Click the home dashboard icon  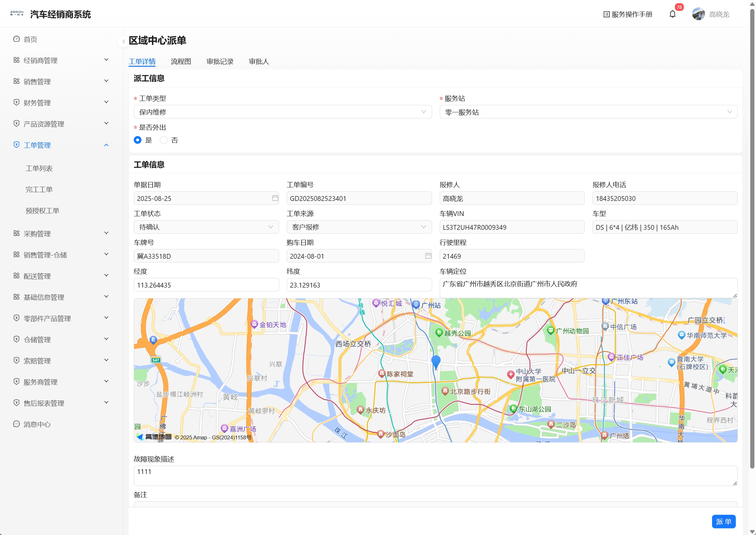pyautogui.click(x=16, y=39)
